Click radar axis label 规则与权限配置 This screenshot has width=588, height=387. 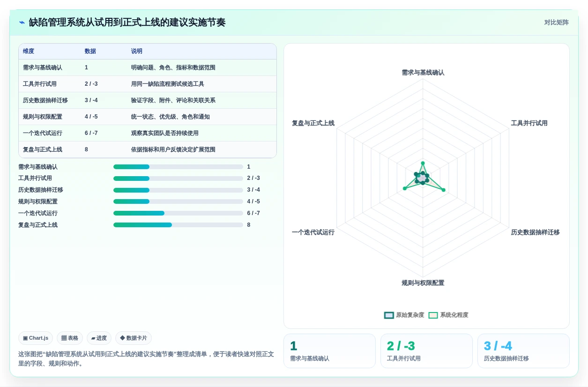(x=423, y=283)
